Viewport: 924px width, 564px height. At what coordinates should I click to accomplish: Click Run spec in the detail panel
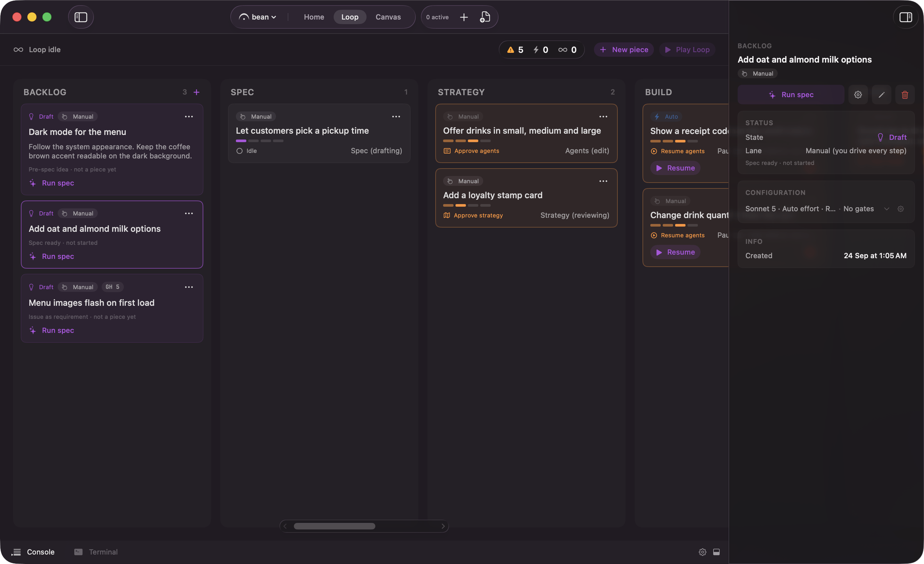[791, 95]
